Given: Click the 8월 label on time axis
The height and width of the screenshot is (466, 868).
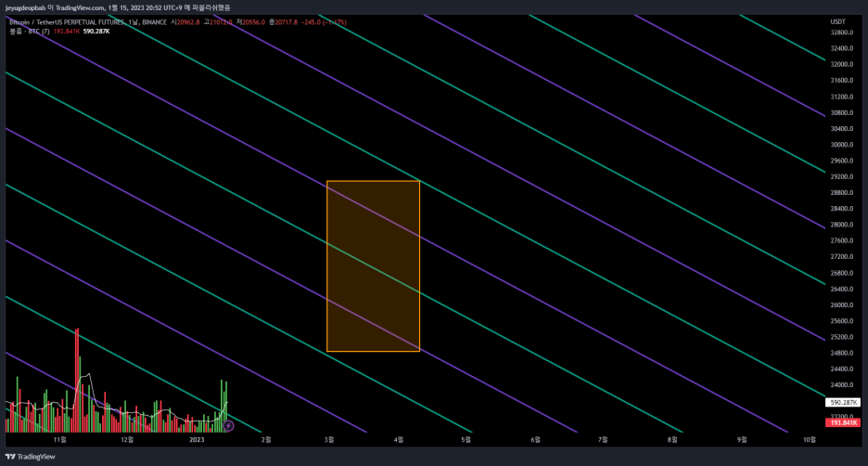Looking at the screenshot, I should (x=672, y=439).
